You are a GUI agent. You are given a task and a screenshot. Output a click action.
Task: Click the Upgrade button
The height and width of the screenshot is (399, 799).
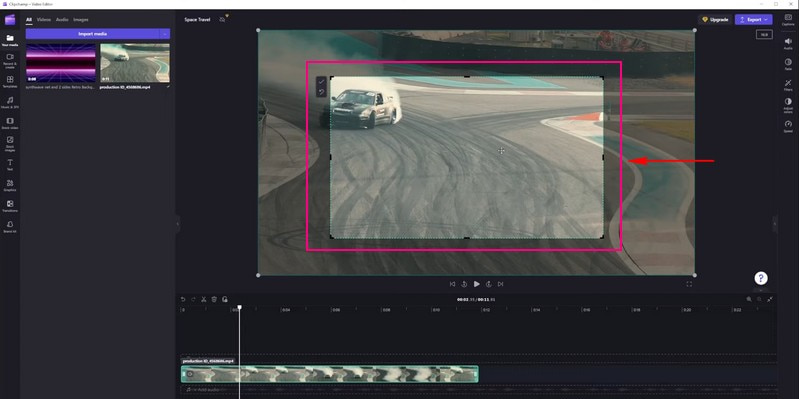pyautogui.click(x=715, y=19)
